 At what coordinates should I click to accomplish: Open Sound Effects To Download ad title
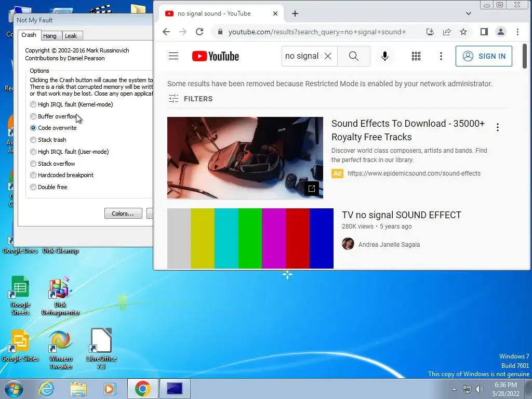click(408, 130)
